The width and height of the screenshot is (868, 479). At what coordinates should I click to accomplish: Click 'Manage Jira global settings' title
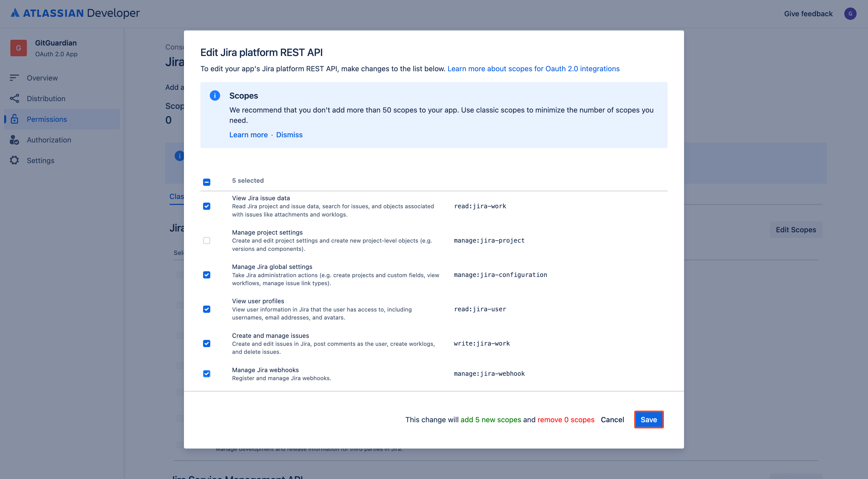(272, 267)
